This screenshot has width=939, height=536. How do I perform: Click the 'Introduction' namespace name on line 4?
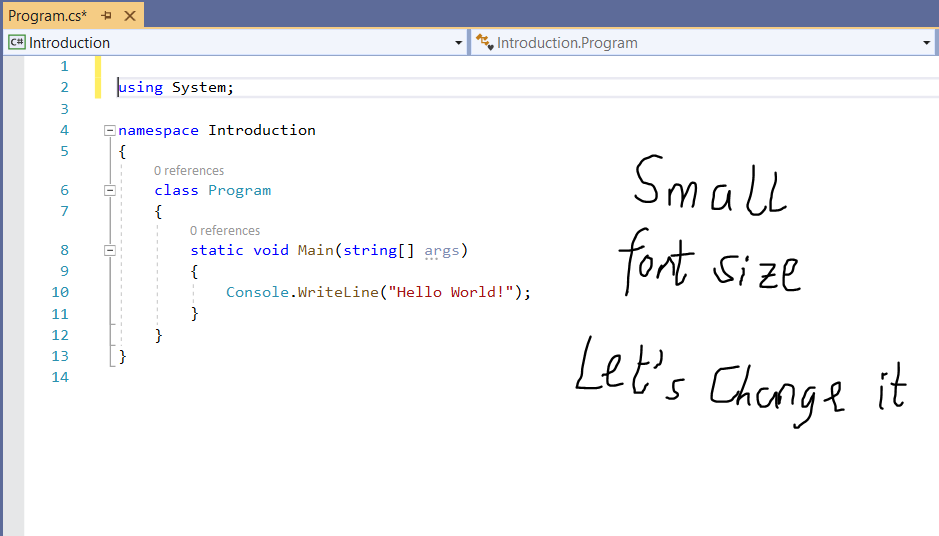point(262,130)
